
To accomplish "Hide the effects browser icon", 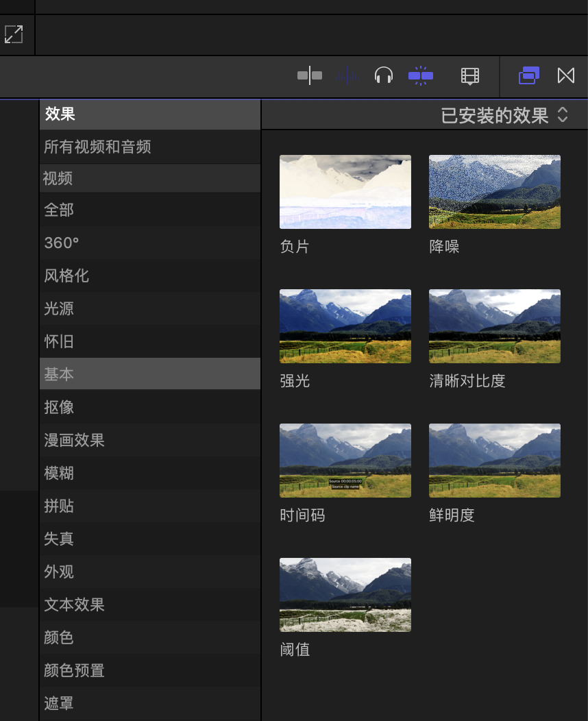I will coord(529,75).
